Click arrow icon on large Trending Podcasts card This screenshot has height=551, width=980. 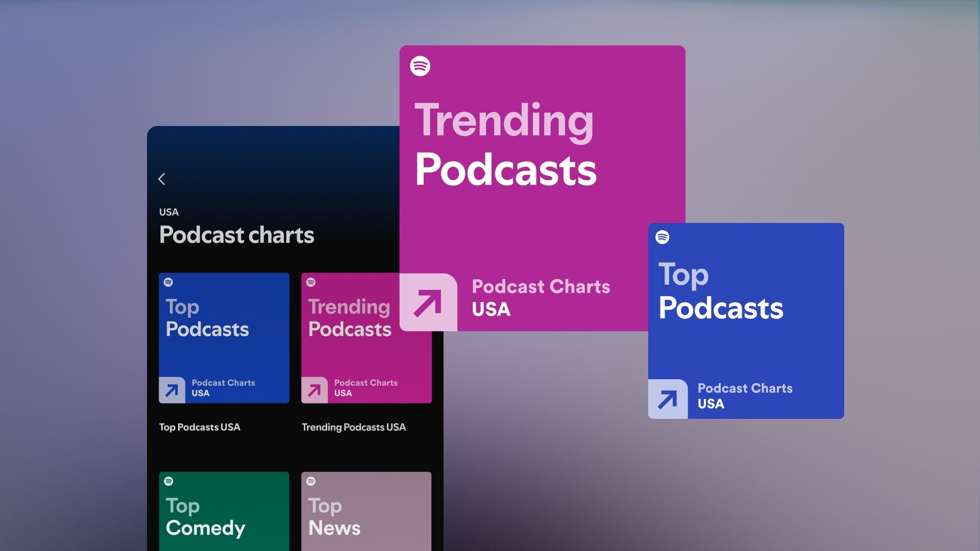pos(428,303)
